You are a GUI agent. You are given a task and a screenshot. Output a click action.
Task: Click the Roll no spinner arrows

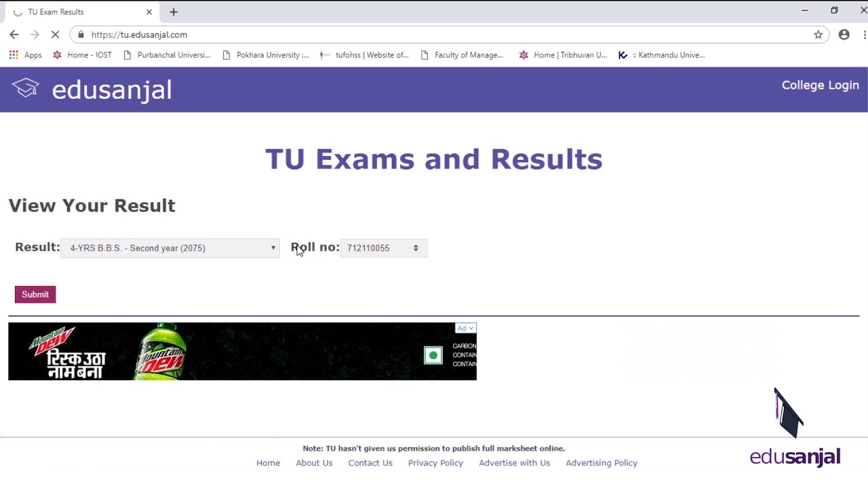tap(416, 248)
